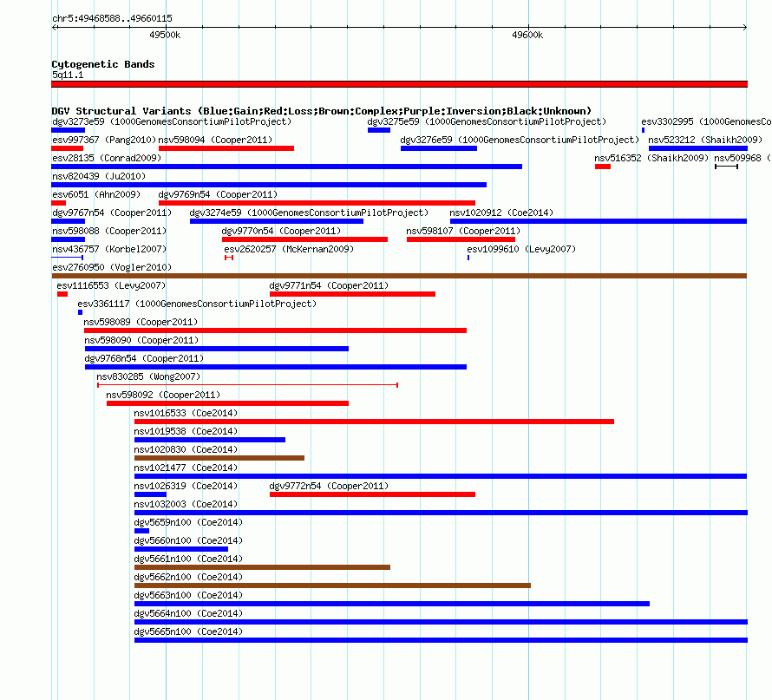Image resolution: width=772 pixels, height=700 pixels.
Task: Select the dgv3275e59 blue gain bar
Action: [x=378, y=130]
